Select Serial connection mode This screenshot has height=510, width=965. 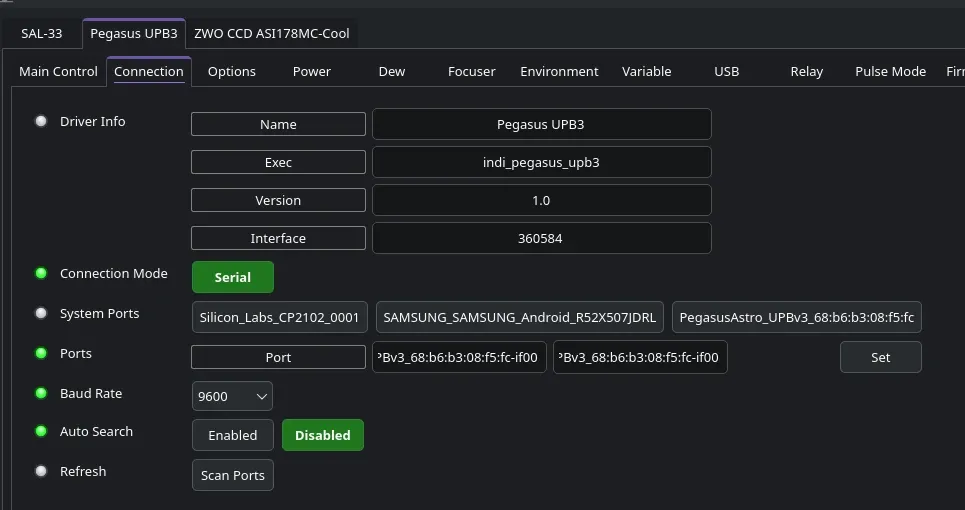tap(233, 277)
